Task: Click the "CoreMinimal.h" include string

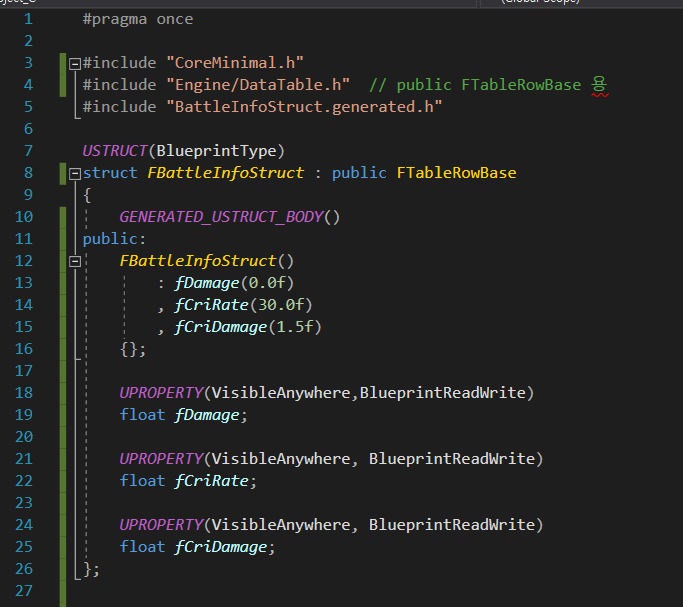Action: tap(235, 63)
